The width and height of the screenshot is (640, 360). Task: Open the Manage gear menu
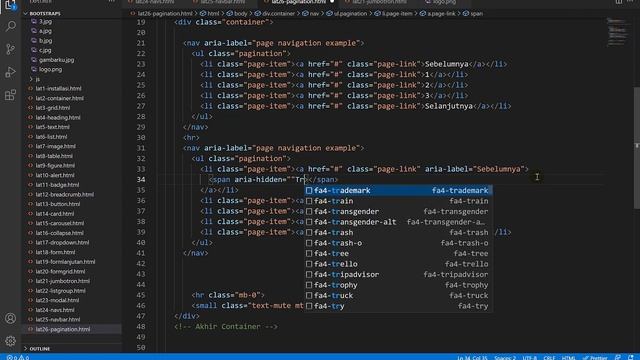pyautogui.click(x=11, y=341)
